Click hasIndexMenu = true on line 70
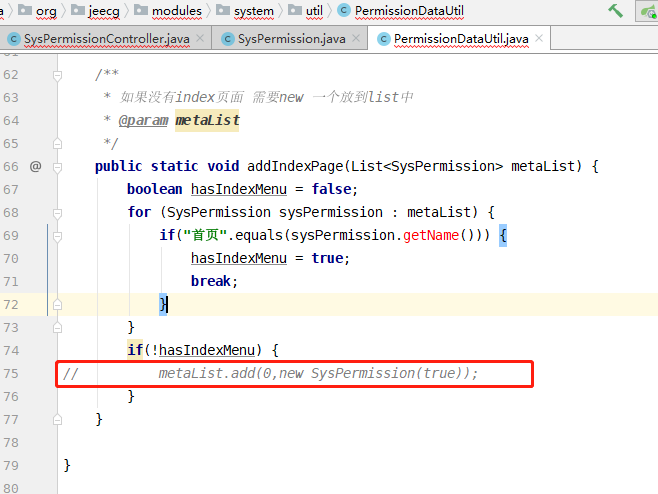 tap(270, 258)
